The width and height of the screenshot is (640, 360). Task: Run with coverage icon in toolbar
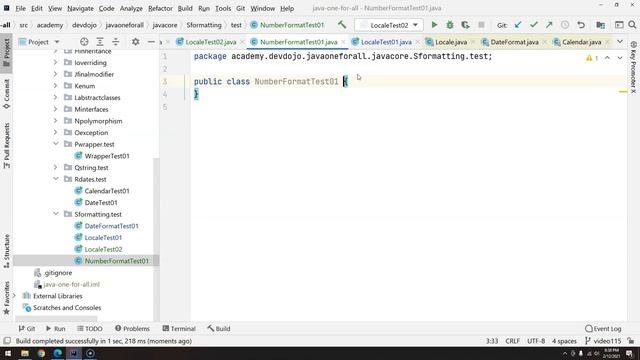point(465,25)
